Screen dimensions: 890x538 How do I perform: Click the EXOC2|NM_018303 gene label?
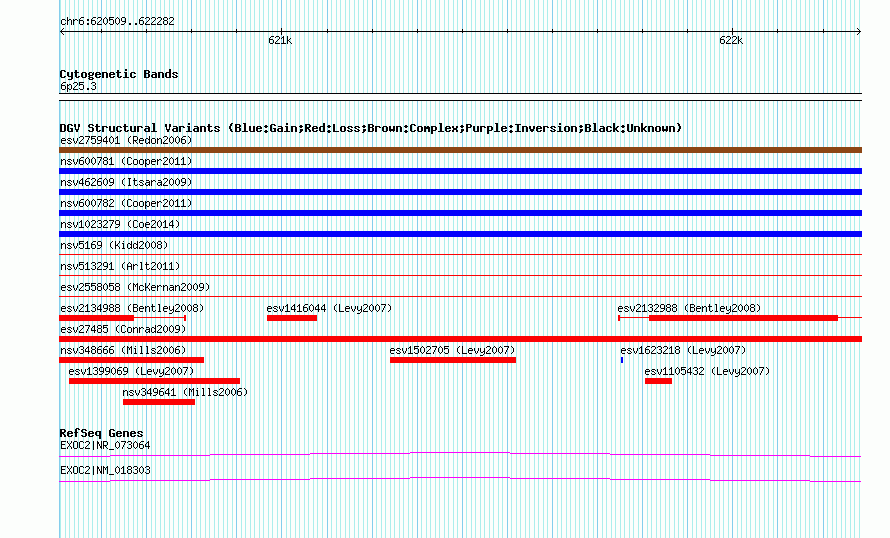coord(105,470)
